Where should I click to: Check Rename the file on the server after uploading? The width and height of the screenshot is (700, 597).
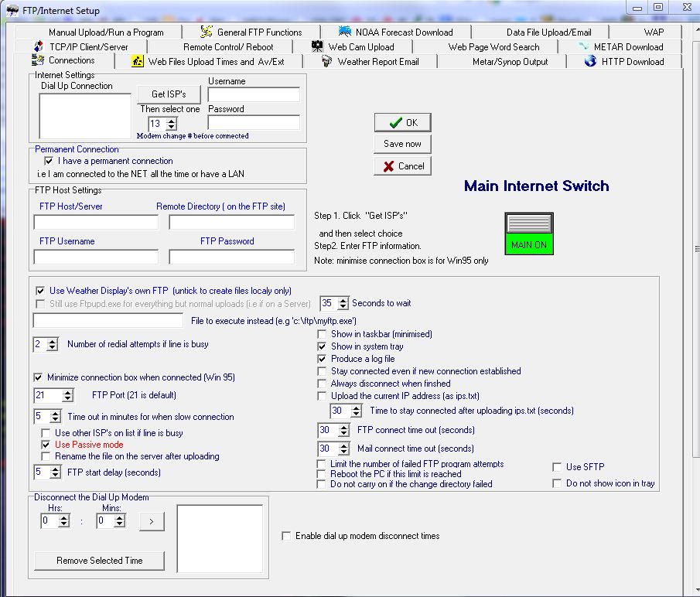tap(46, 456)
